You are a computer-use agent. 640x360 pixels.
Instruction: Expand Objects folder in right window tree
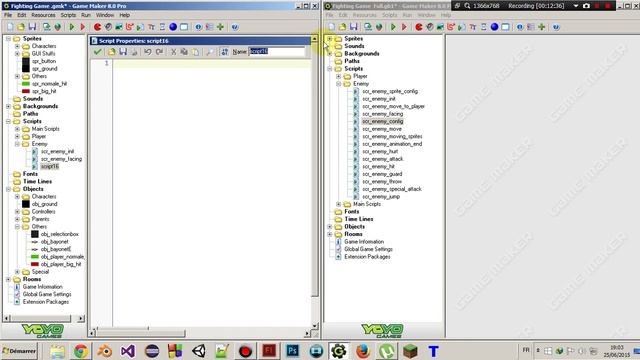click(x=330, y=227)
